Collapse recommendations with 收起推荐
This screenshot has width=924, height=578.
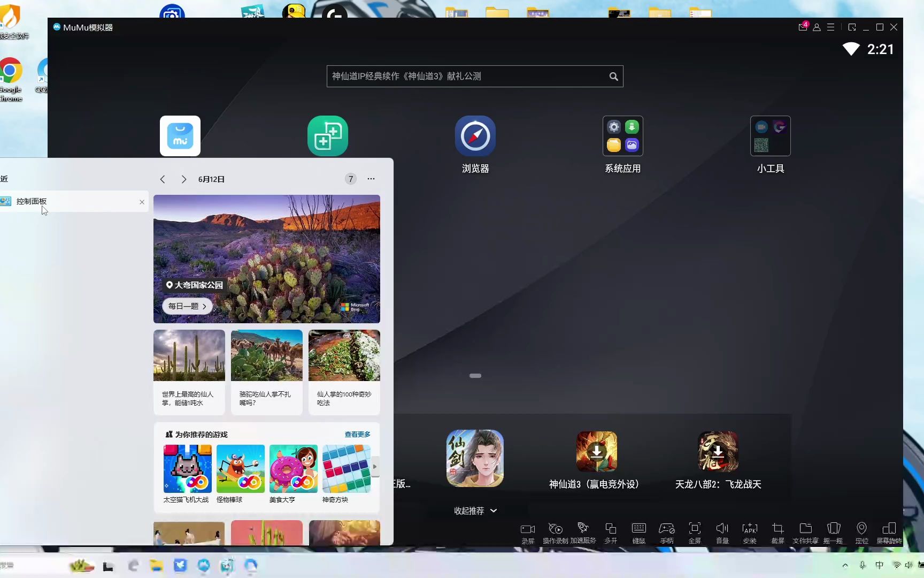[475, 511]
